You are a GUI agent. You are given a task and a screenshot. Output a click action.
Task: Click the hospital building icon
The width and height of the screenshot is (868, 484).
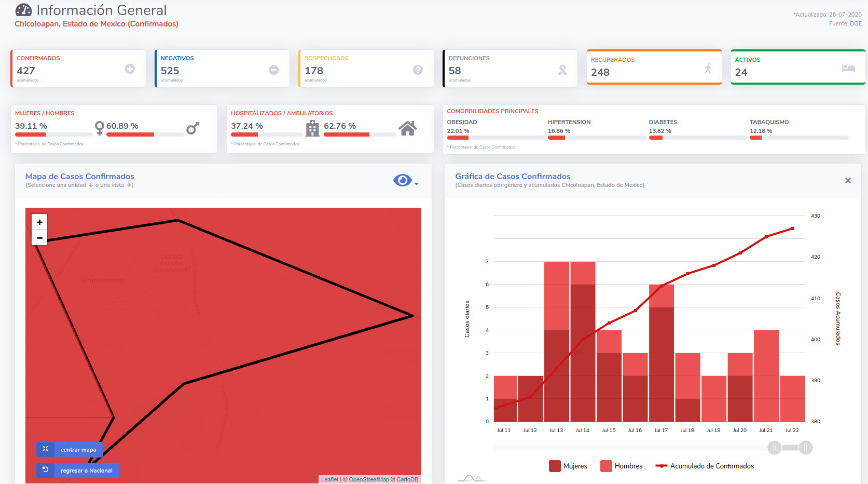pyautogui.click(x=312, y=128)
